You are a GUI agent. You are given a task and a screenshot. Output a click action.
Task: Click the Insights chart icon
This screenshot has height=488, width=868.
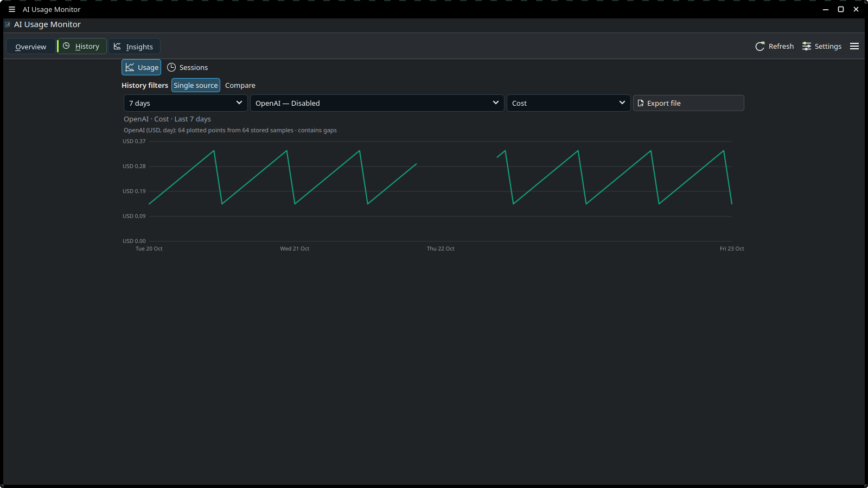tap(117, 46)
